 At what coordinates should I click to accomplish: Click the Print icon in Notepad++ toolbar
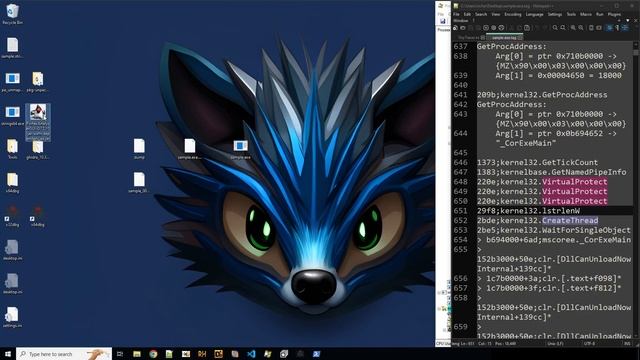[501, 28]
